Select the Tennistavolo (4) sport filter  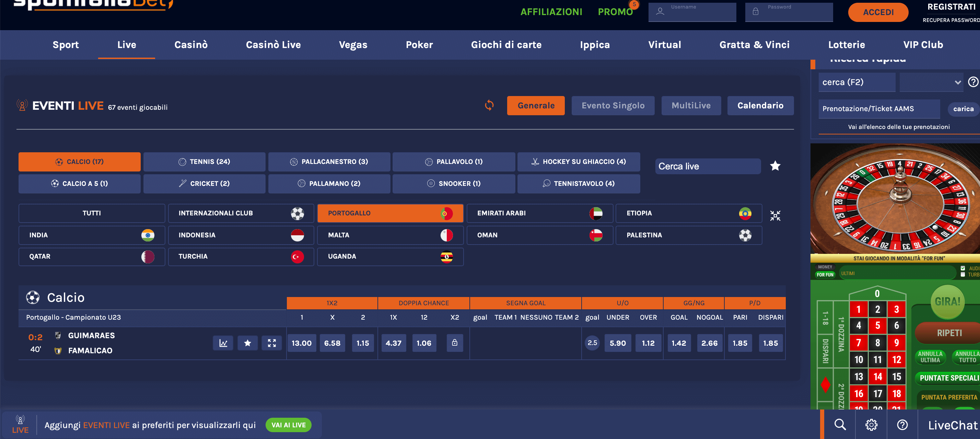point(579,183)
